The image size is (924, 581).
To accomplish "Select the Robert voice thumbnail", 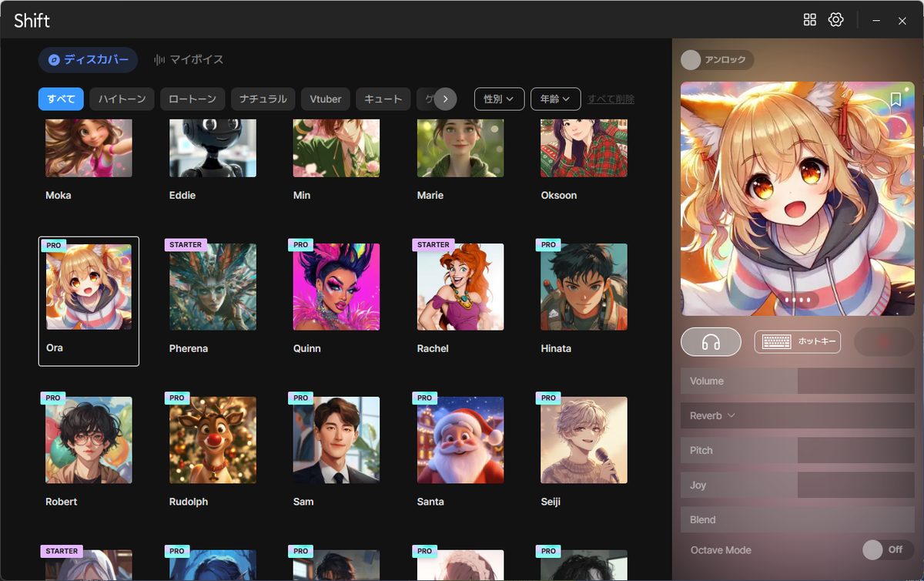I will pos(89,440).
